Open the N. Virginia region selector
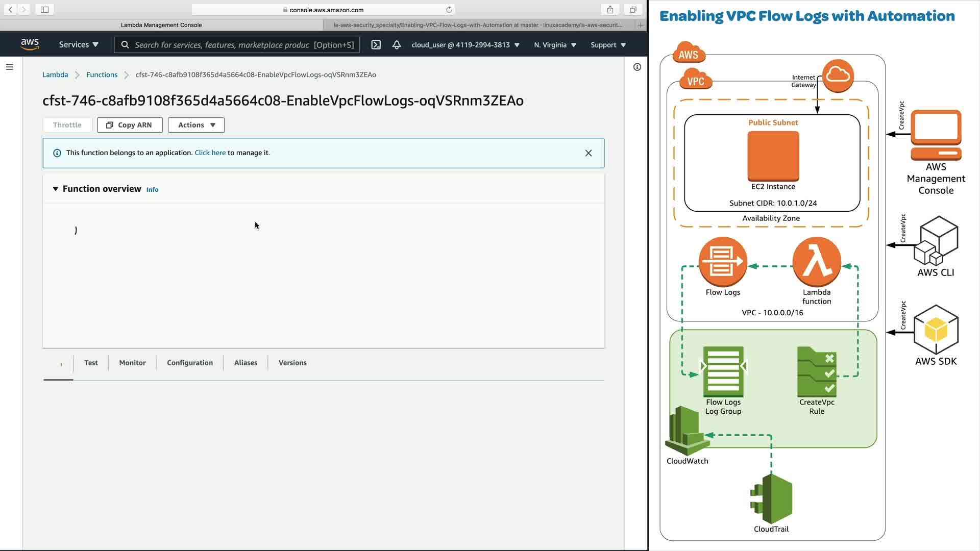The width and height of the screenshot is (980, 551). (x=555, y=45)
